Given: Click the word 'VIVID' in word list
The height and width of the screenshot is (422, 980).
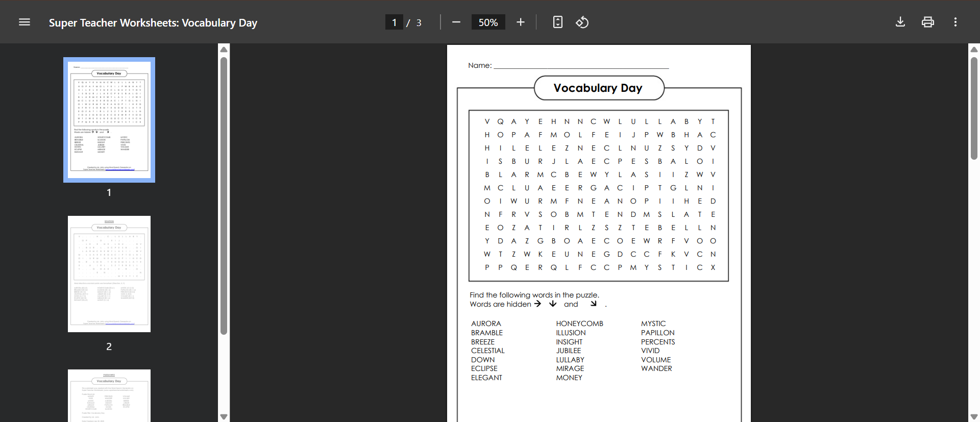Looking at the screenshot, I should point(650,351).
